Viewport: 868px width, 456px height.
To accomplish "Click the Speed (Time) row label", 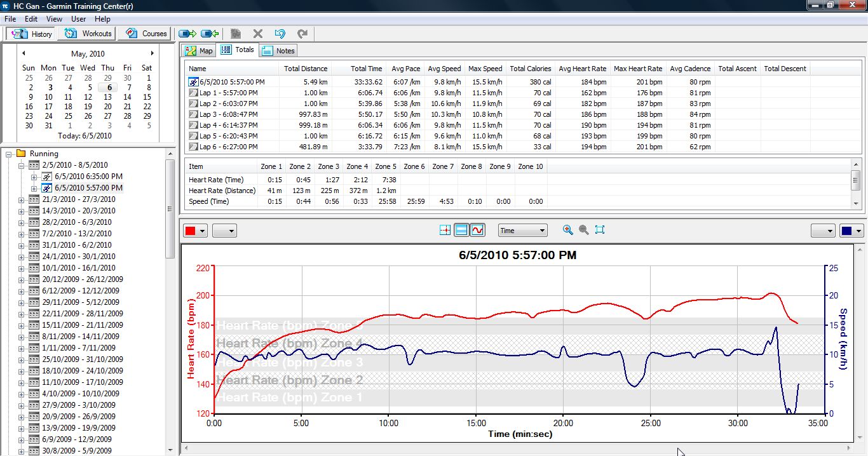I will point(208,201).
